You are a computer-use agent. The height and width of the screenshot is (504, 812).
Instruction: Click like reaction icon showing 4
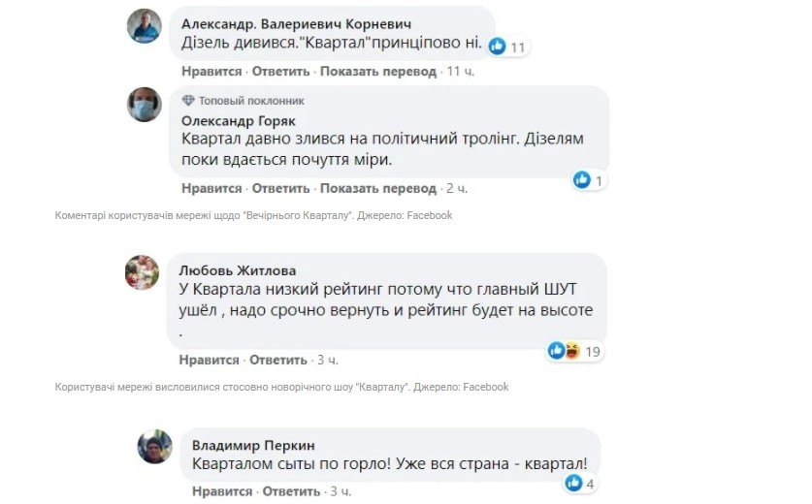coord(574,482)
